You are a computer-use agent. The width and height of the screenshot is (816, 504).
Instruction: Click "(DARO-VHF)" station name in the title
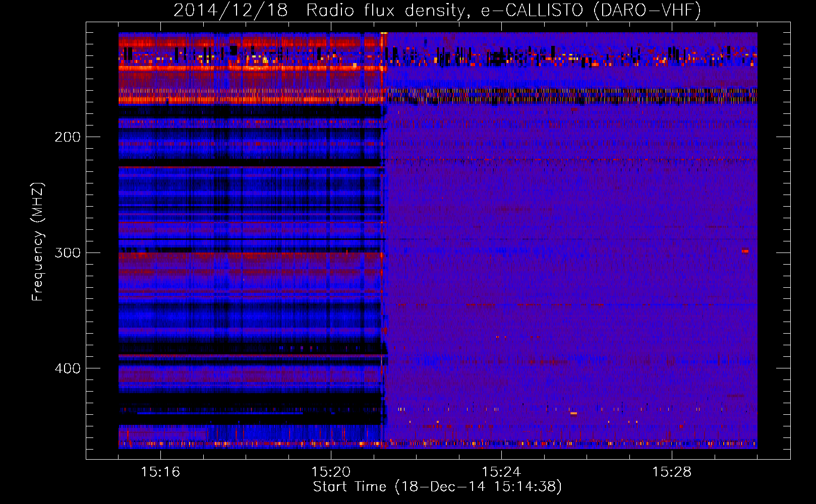(647, 10)
